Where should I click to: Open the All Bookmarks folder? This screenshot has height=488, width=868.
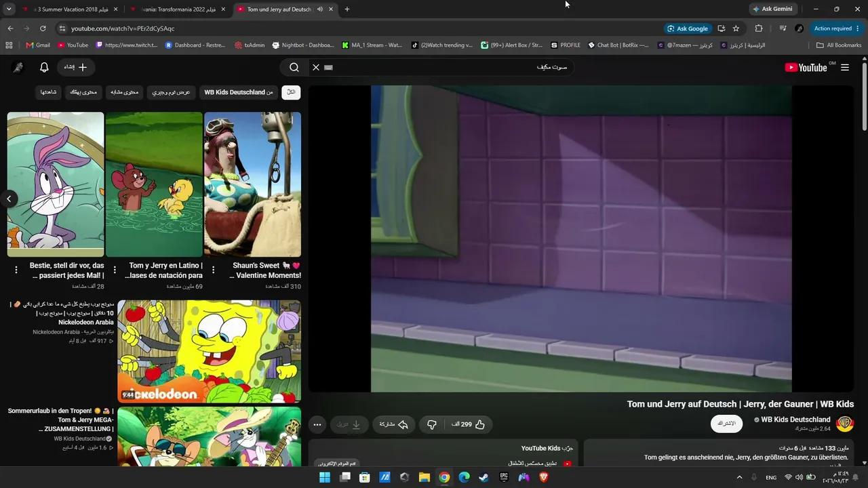(x=839, y=45)
